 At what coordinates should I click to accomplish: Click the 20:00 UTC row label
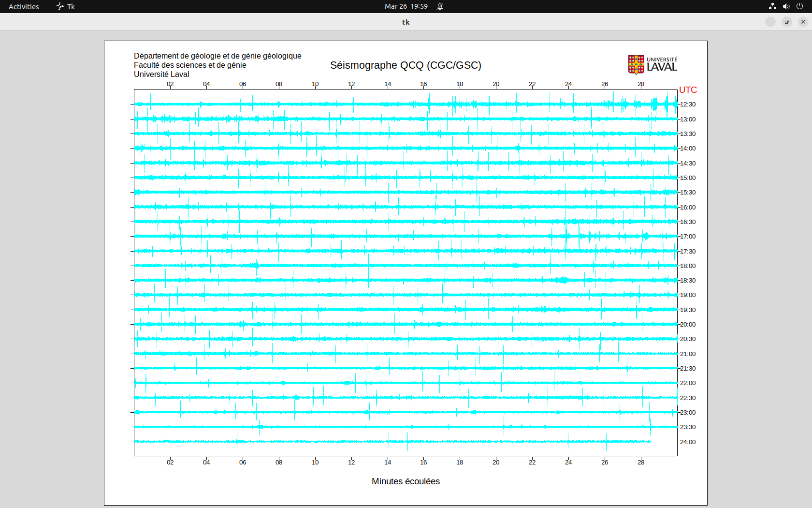click(x=688, y=325)
